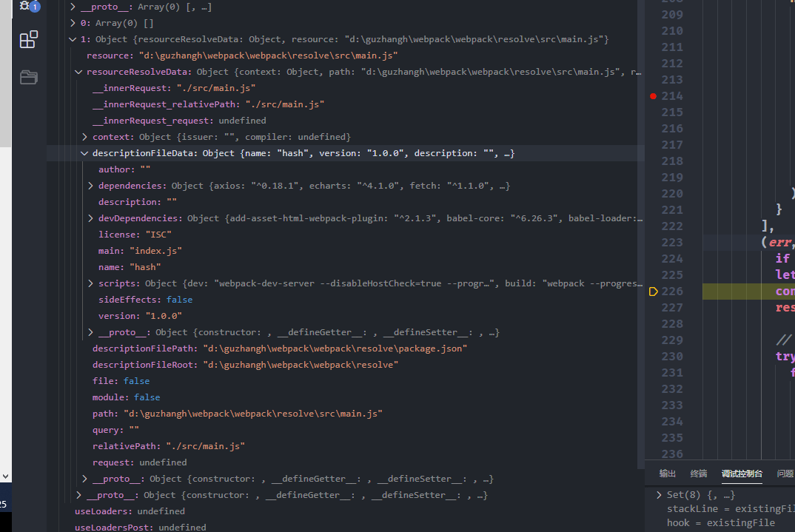
Task: Expand the Set(8) entry in debug console
Action: (660, 495)
